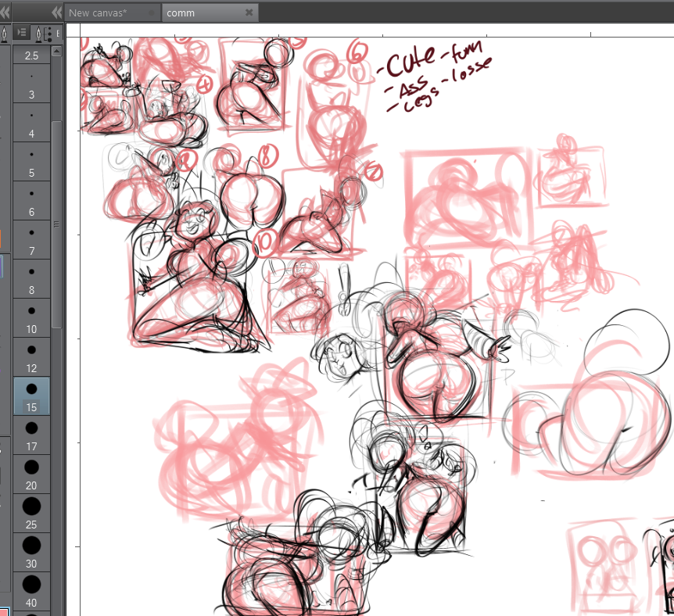Use the 30 brush size preset
This screenshot has height=616, width=674.
[x=31, y=553]
